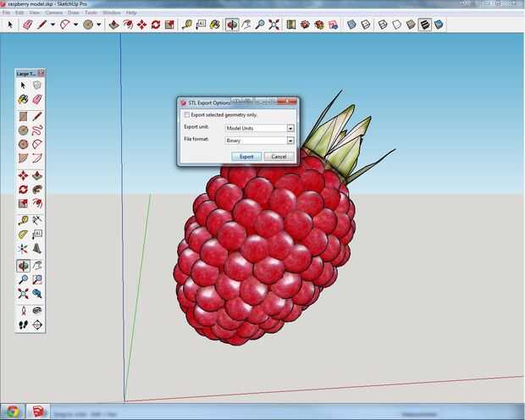Screen dimensions: 525x420
Task: Click the Polygon tool in Large Tool Set
Action: click(x=23, y=144)
